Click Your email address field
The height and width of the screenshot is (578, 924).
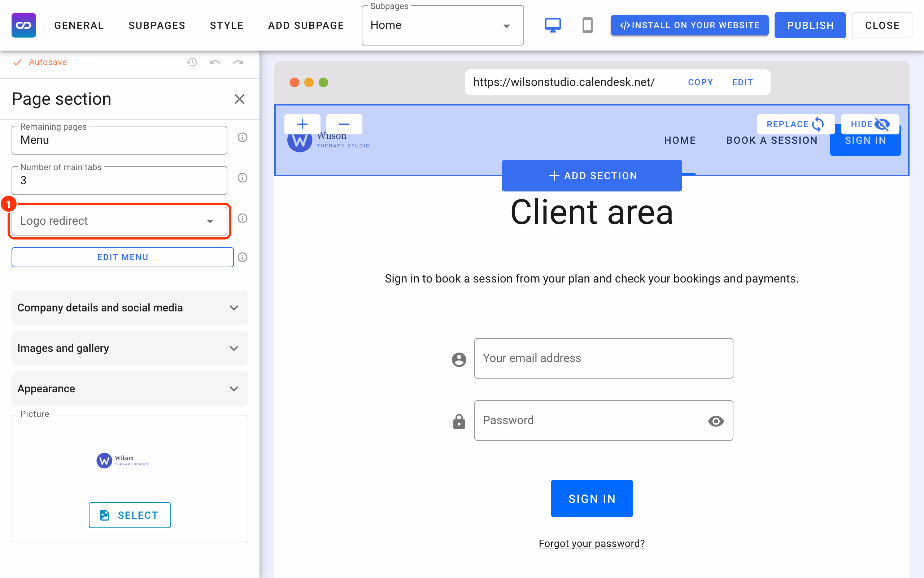pos(603,358)
